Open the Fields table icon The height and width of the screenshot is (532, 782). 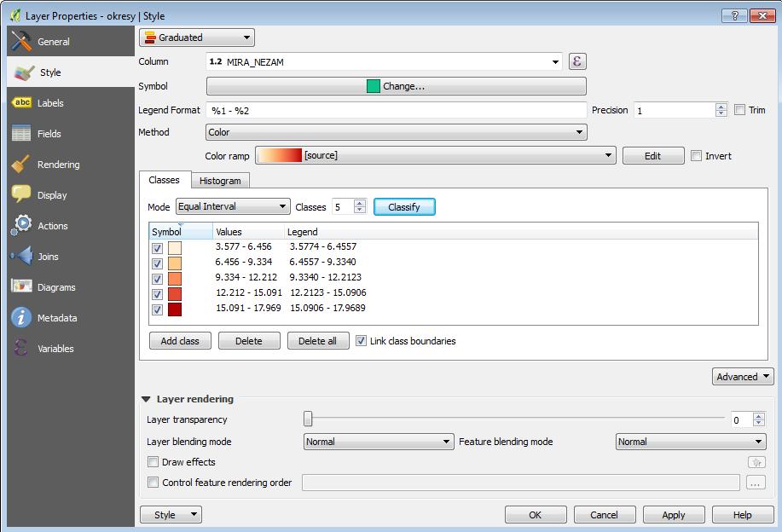tap(21, 134)
